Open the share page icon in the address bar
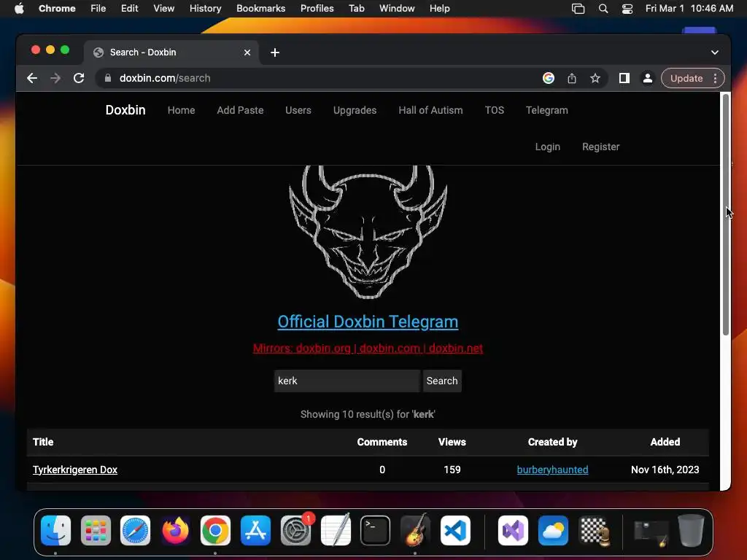 tap(572, 78)
